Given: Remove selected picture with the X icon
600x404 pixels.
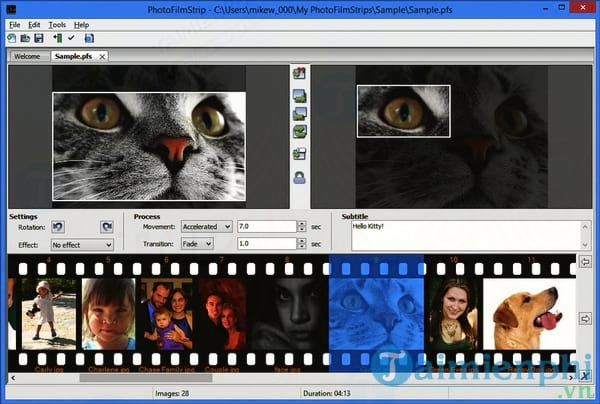Looking at the screenshot, I should pyautogui.click(x=585, y=376).
